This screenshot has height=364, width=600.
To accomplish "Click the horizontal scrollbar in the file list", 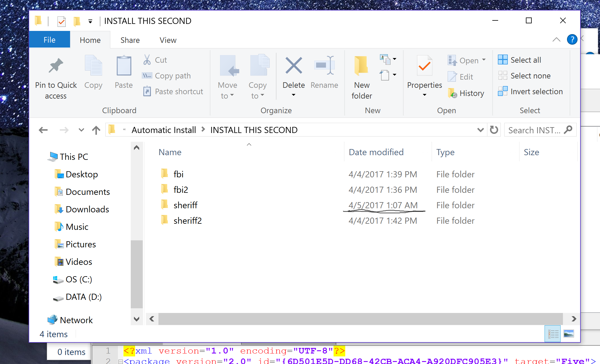I will pos(360,319).
